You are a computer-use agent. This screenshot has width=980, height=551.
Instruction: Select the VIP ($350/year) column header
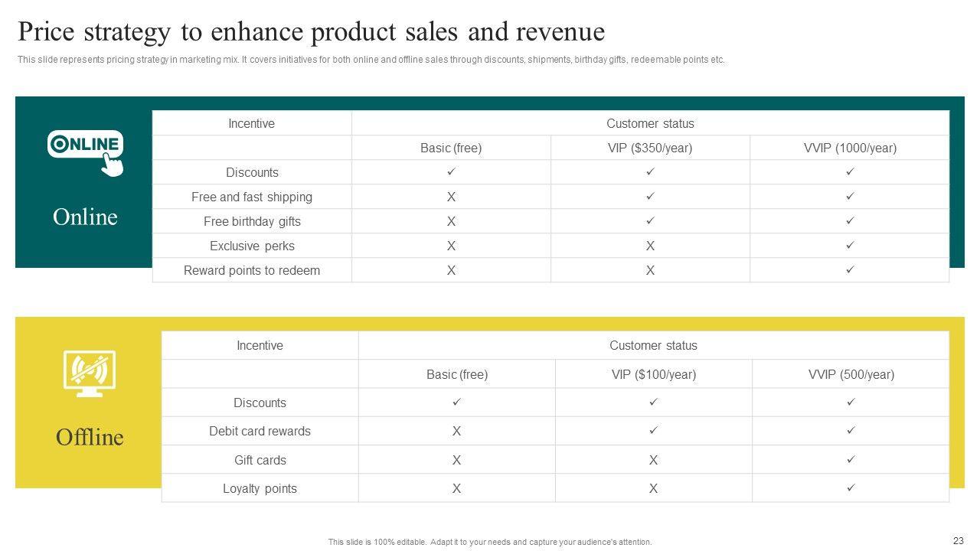650,148
